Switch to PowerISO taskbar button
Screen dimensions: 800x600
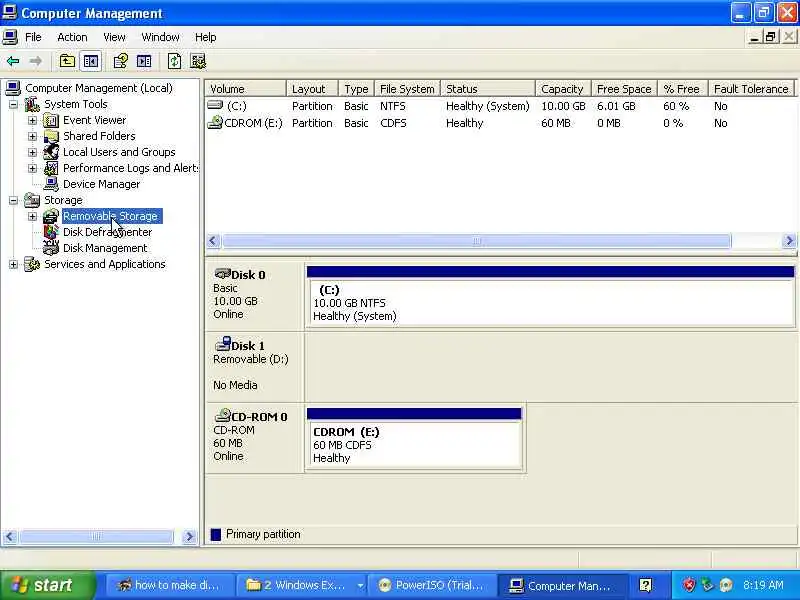433,585
